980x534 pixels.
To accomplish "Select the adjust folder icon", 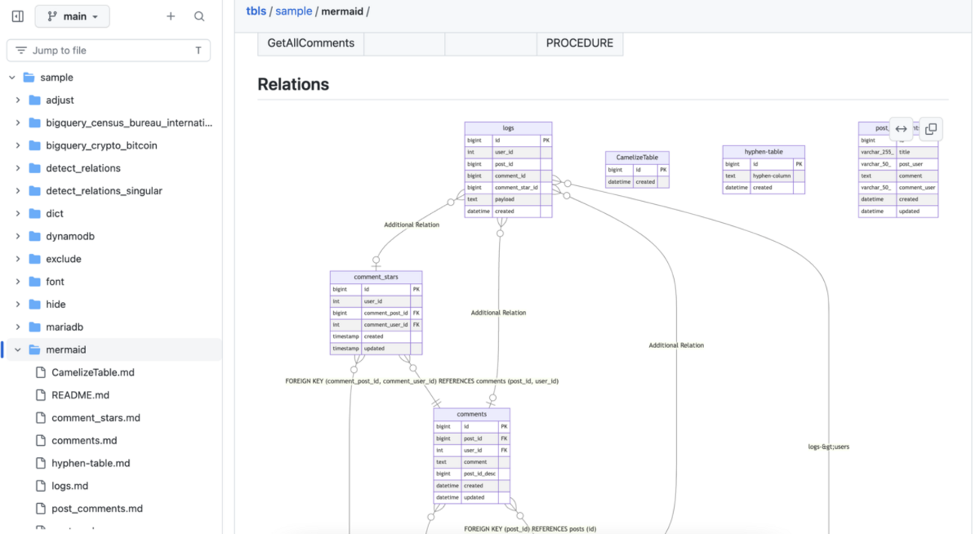I will [35, 100].
